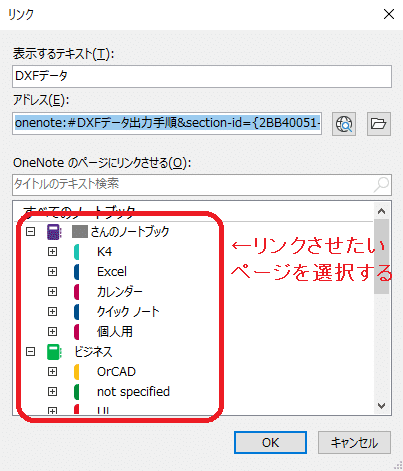The image size is (403, 471).
Task: Select the クイック ノート section
Action: pos(128,312)
